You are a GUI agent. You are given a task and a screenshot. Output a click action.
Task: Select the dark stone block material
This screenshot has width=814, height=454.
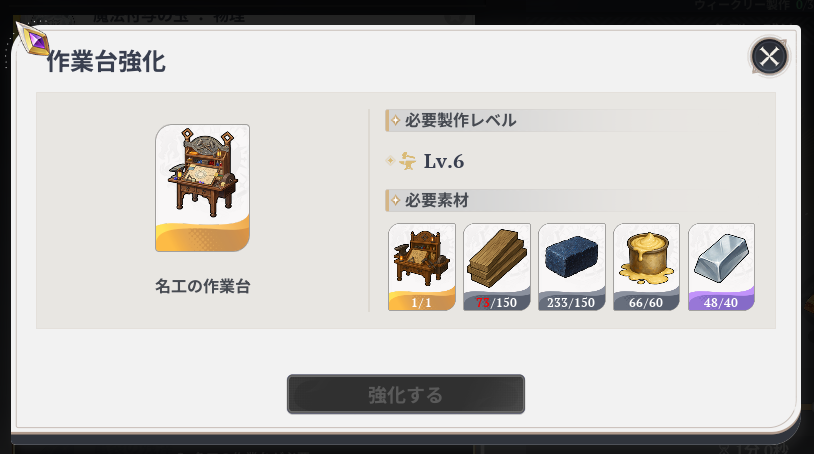point(572,267)
